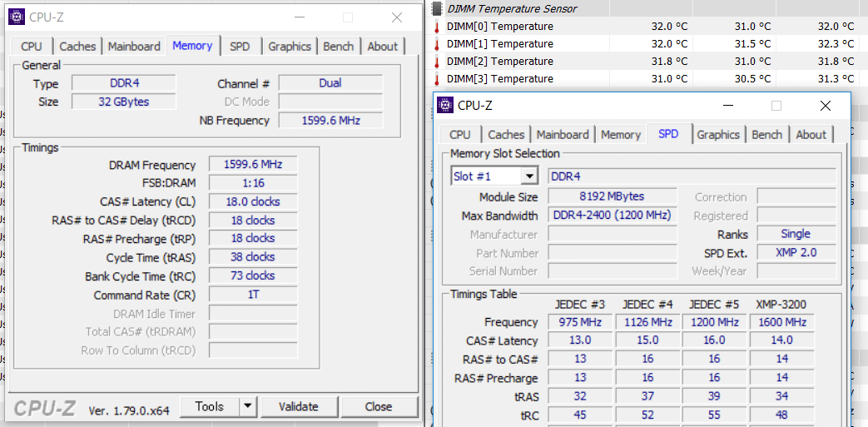The height and width of the screenshot is (427, 868).
Task: Click the JEDEC #3 column header
Action: point(579,304)
